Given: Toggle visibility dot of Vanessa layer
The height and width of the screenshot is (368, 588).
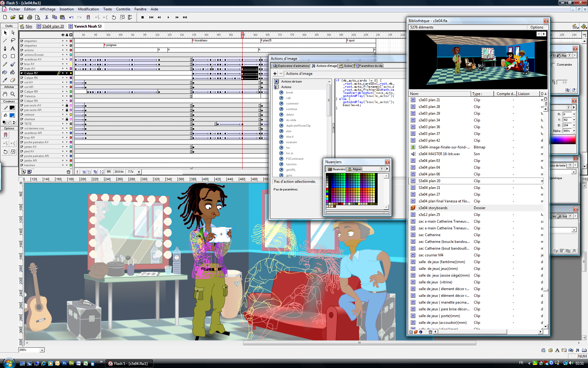Looking at the screenshot, I should point(63,96).
